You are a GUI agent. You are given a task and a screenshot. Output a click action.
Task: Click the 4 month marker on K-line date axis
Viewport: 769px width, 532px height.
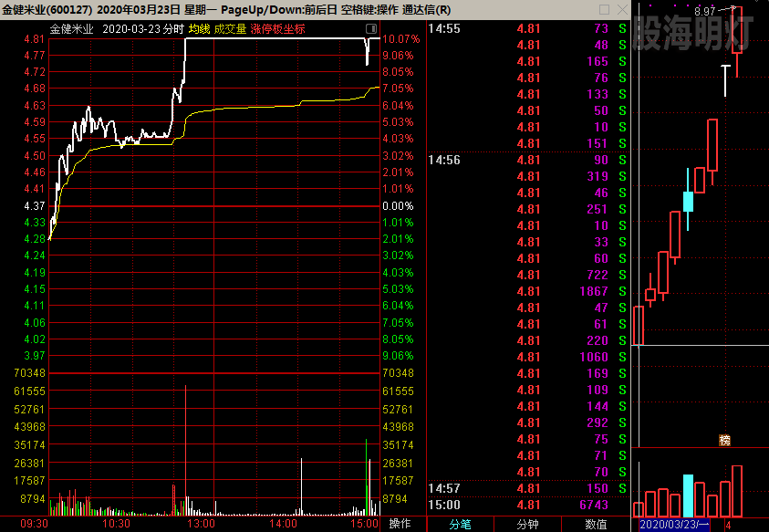coord(728,525)
